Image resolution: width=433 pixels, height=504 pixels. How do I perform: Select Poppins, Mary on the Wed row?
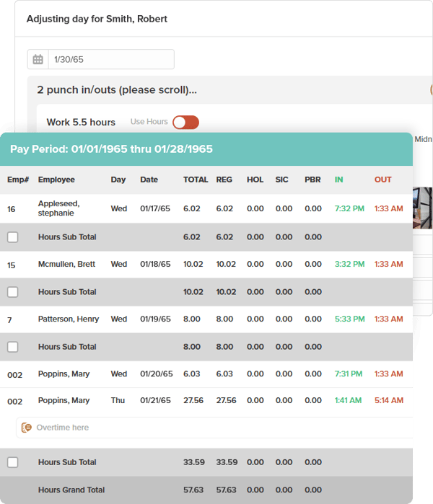(x=64, y=373)
